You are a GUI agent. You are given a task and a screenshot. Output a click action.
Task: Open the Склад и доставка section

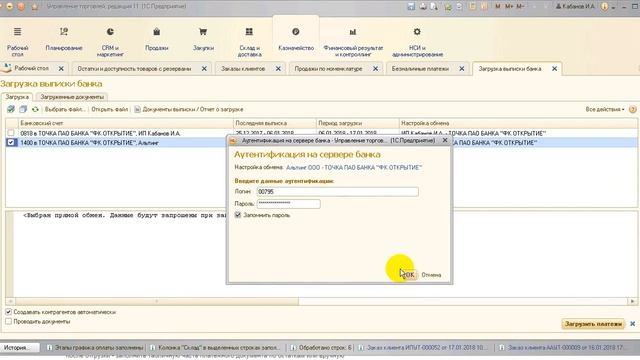pos(249,42)
